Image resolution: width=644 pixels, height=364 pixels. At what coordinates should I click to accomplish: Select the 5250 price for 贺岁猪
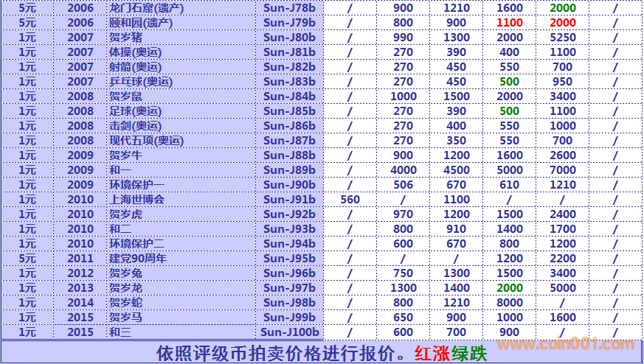tap(563, 38)
